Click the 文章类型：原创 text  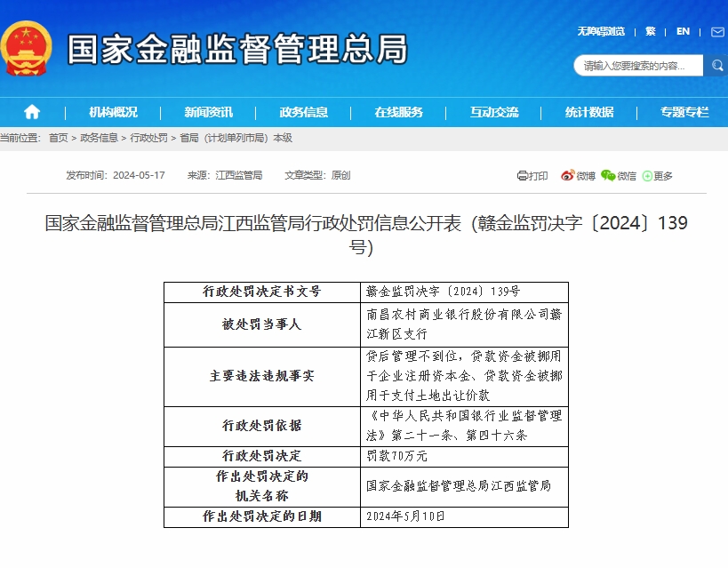pyautogui.click(x=317, y=175)
